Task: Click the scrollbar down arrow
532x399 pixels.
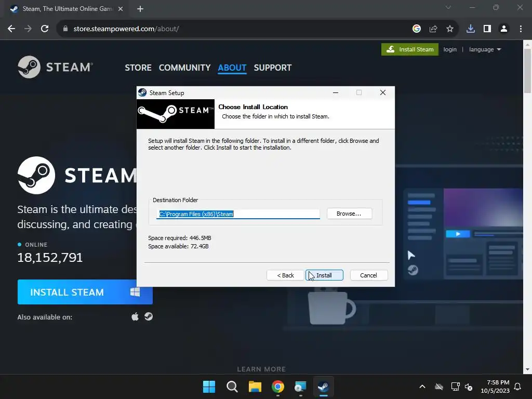Action: point(528,369)
